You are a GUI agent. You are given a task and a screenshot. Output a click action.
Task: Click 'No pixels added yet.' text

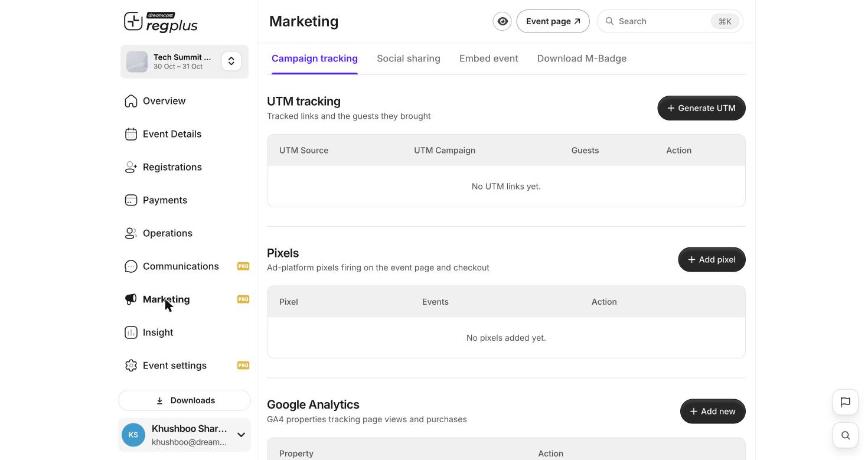tap(506, 338)
